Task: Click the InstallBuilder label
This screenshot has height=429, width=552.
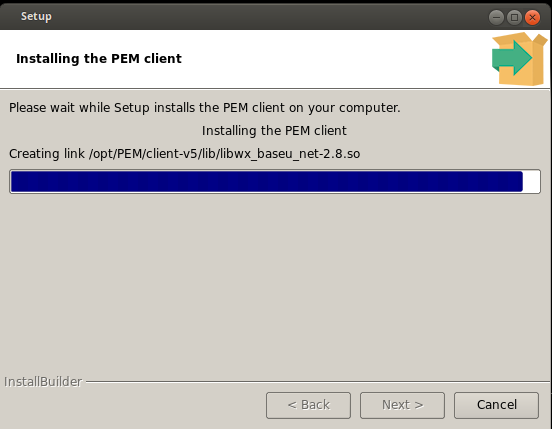Action: coord(43,382)
